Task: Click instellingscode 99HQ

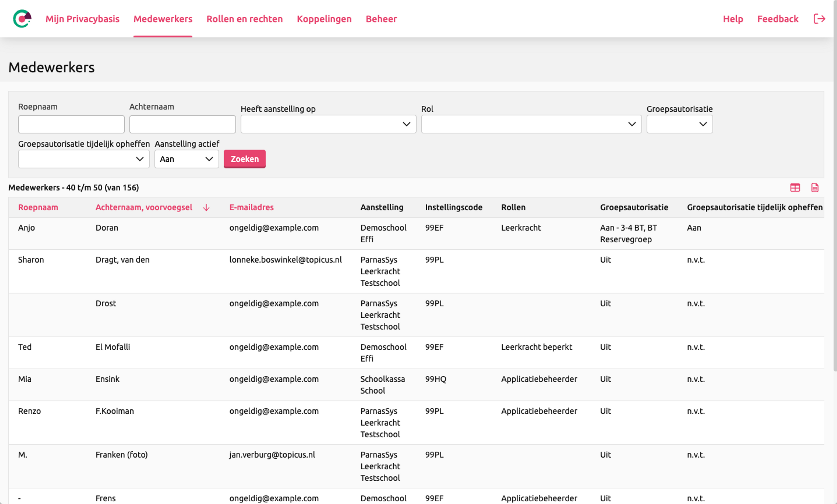Action: tap(436, 379)
